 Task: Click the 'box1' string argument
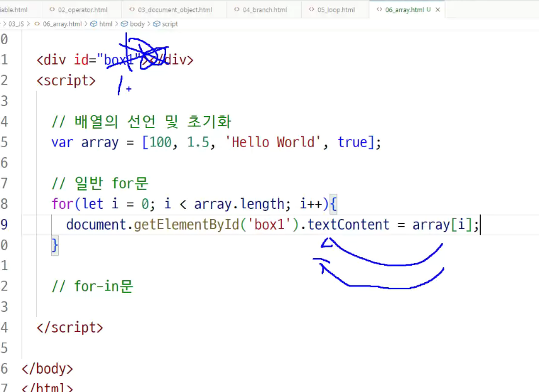pyautogui.click(x=269, y=225)
